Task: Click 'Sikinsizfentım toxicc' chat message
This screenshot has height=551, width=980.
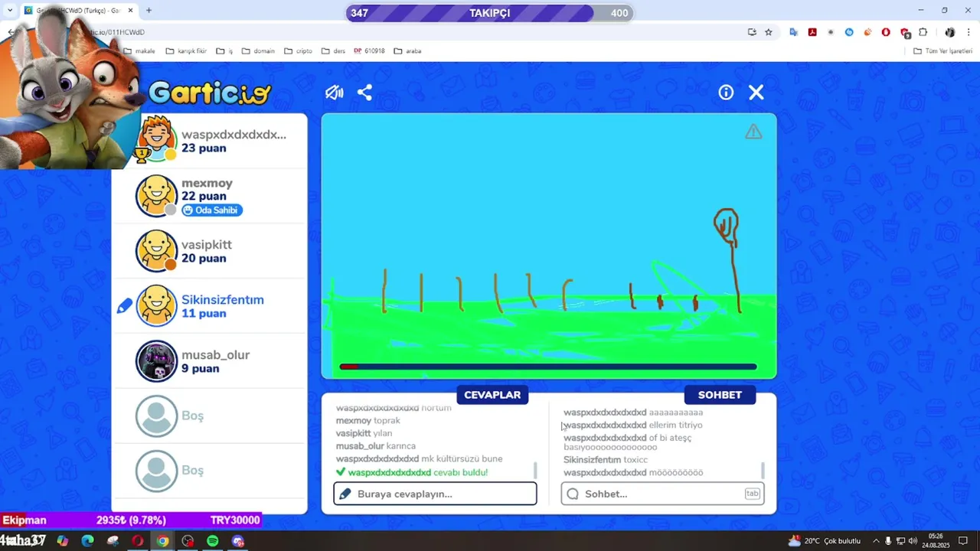Action: pos(606,460)
